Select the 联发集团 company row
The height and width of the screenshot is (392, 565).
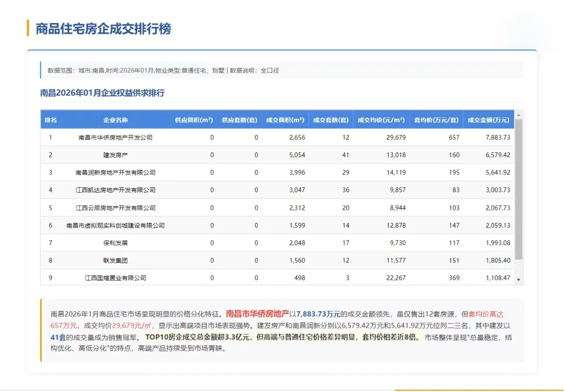[277, 260]
